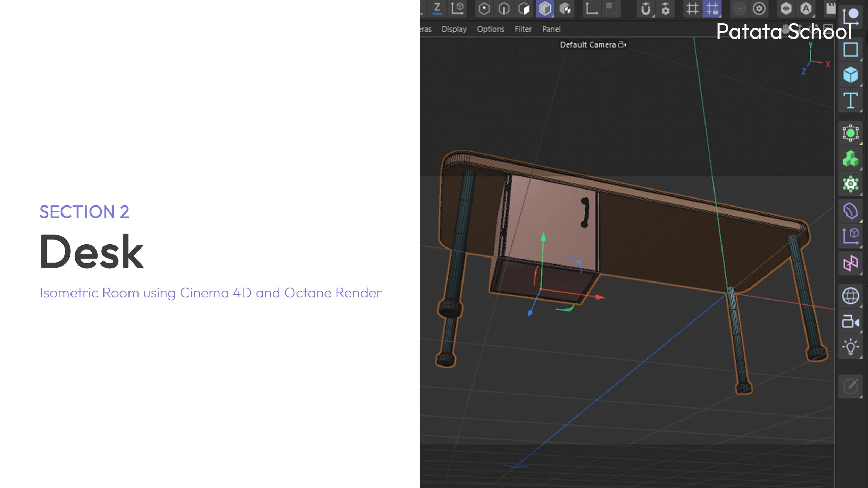Add a Light object
Screen dimensions: 868x488
[x=850, y=347]
